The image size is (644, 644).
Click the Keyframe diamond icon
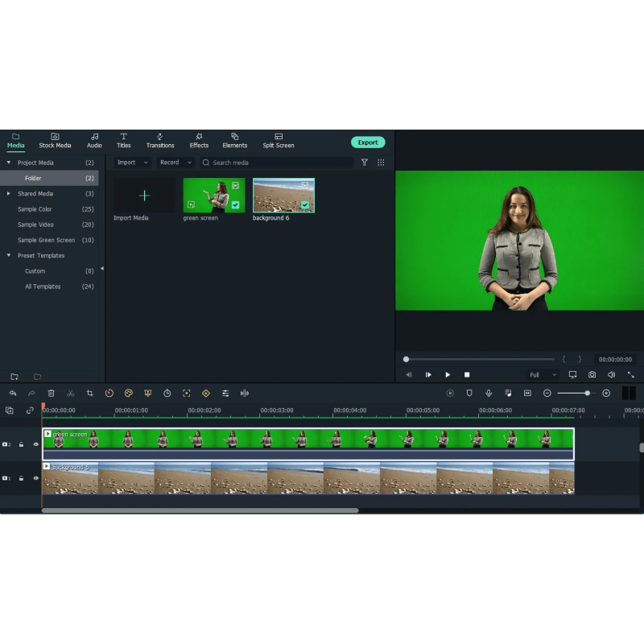pos(205,393)
